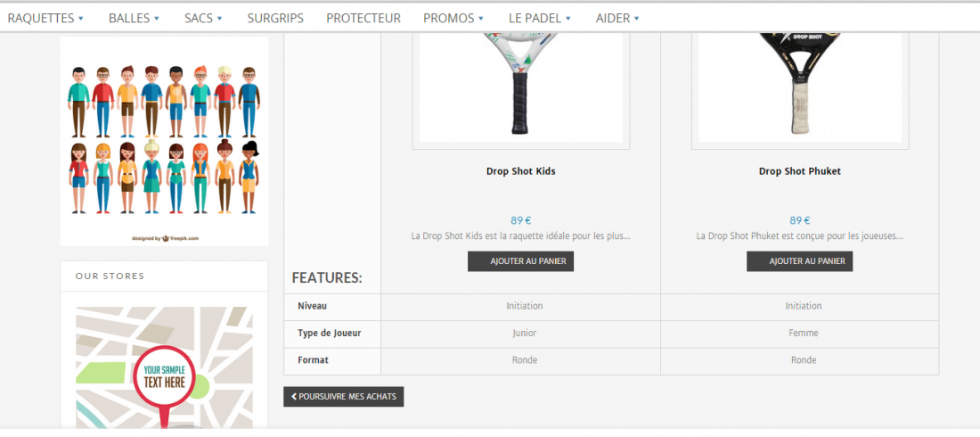Image resolution: width=980 pixels, height=437 pixels.
Task: Click the people illustration banner
Action: pos(165,141)
